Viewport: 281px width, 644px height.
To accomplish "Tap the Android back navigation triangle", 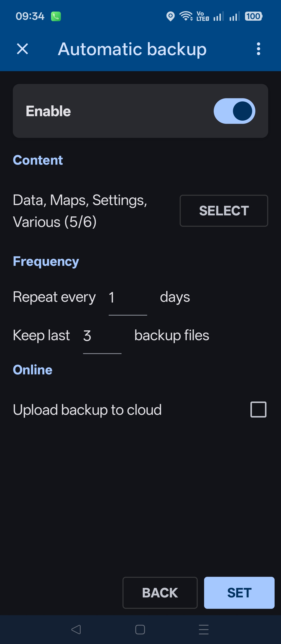I will click(x=76, y=629).
